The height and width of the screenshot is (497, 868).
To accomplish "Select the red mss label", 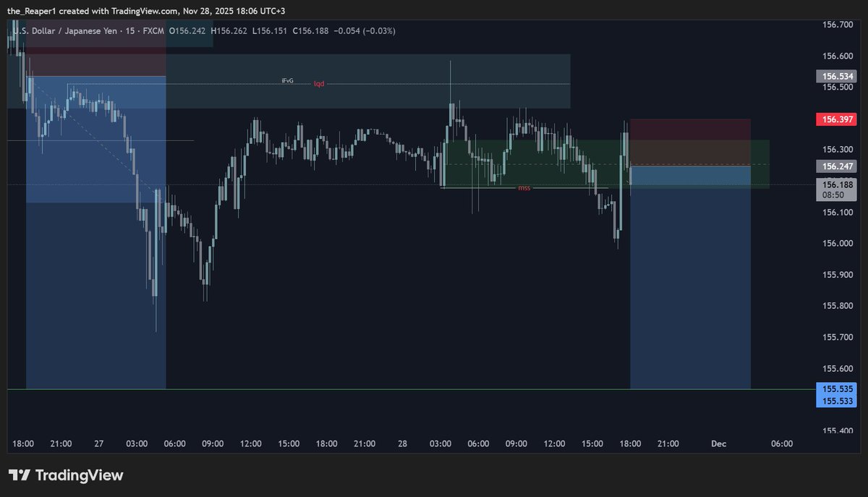I will pos(524,188).
